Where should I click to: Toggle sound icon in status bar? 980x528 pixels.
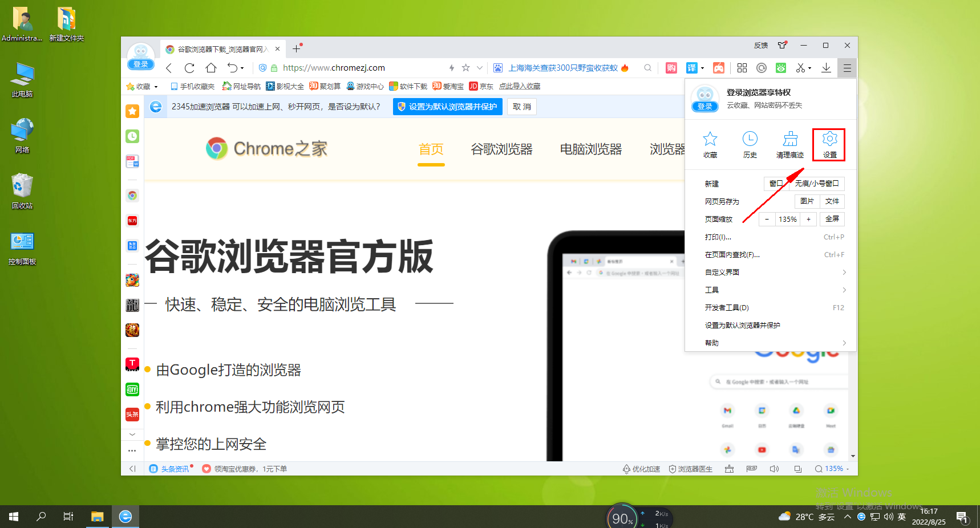pos(774,469)
